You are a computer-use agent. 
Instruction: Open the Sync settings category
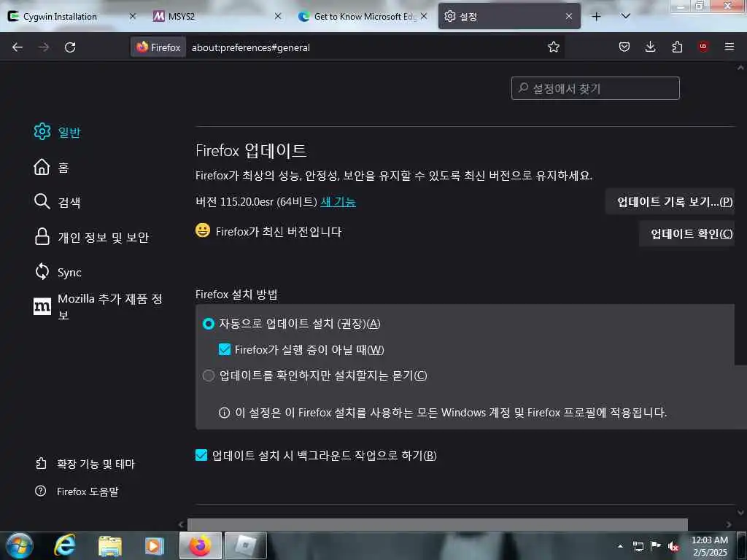pos(58,272)
